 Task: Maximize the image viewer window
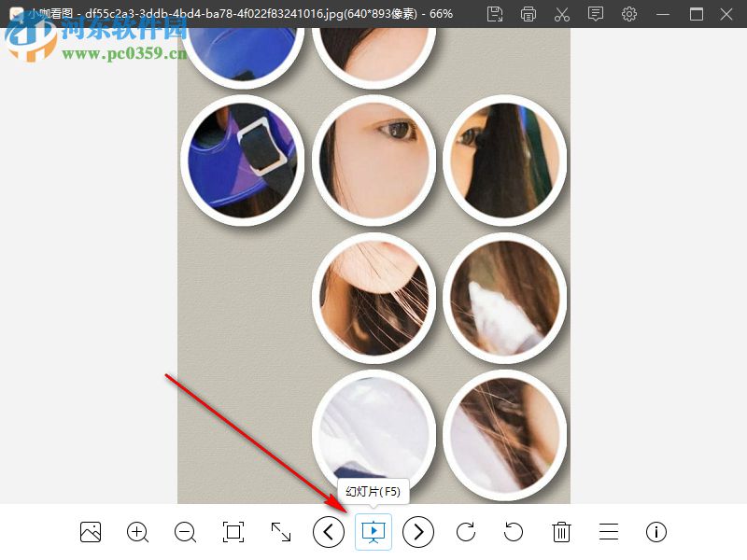697,14
